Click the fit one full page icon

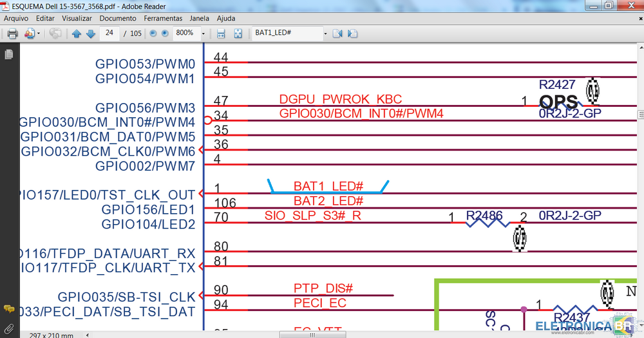tap(238, 33)
